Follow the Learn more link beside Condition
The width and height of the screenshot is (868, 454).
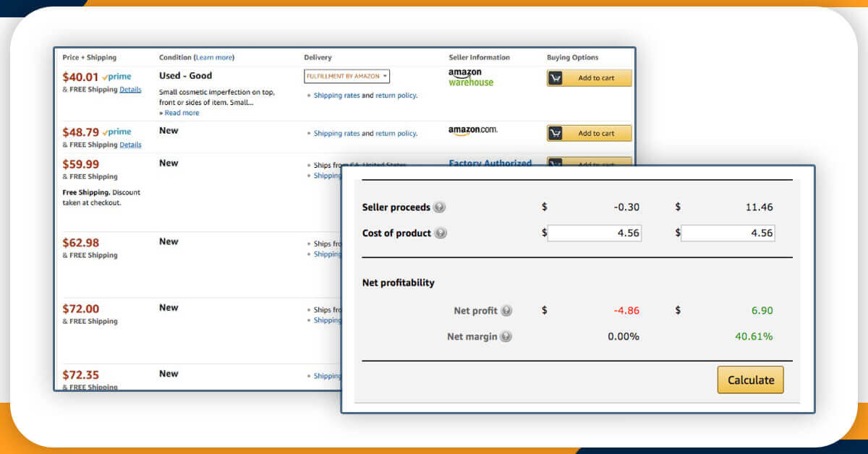click(x=213, y=58)
